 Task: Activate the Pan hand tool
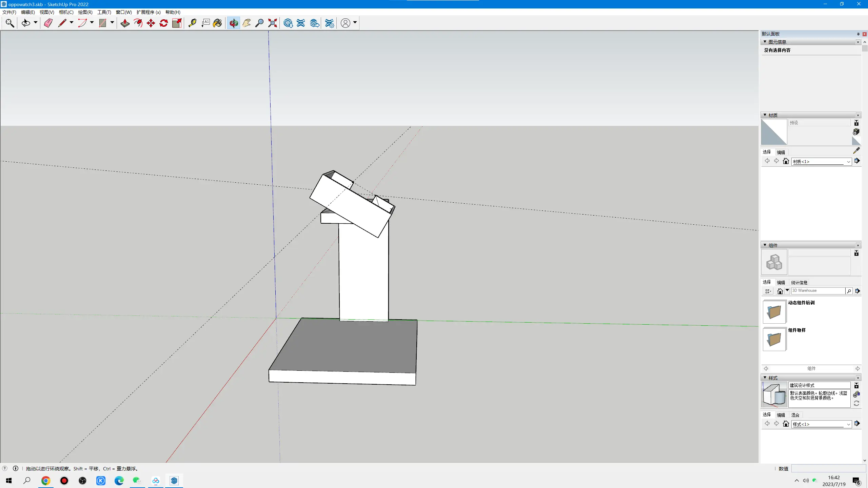pyautogui.click(x=246, y=23)
